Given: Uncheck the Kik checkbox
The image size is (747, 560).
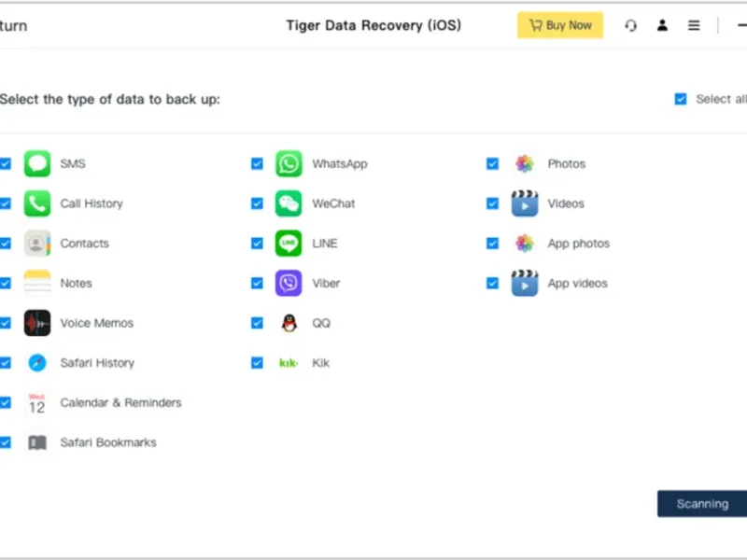Looking at the screenshot, I should pos(257,363).
